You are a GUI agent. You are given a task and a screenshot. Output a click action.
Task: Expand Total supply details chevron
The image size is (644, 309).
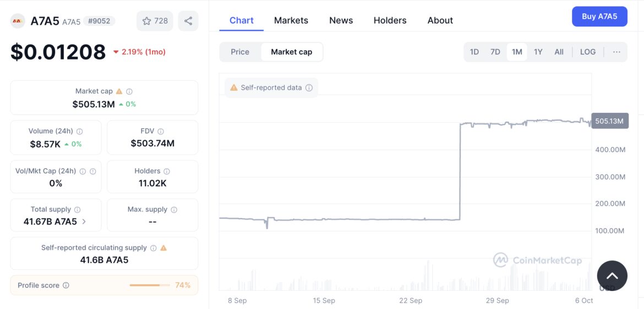(84, 221)
